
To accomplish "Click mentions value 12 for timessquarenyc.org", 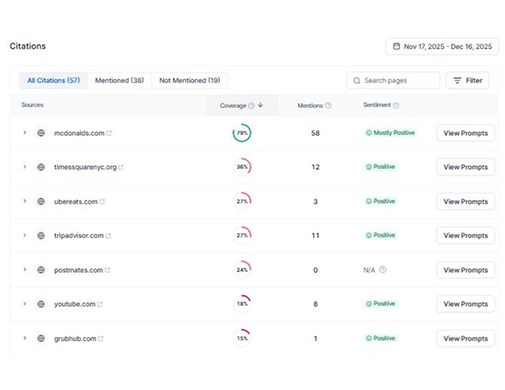I will [x=315, y=167].
